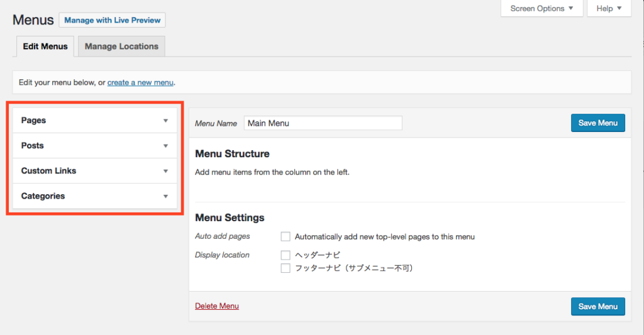Follow the create a new menu link
Screen dimensions: 644x335
pyautogui.click(x=140, y=82)
